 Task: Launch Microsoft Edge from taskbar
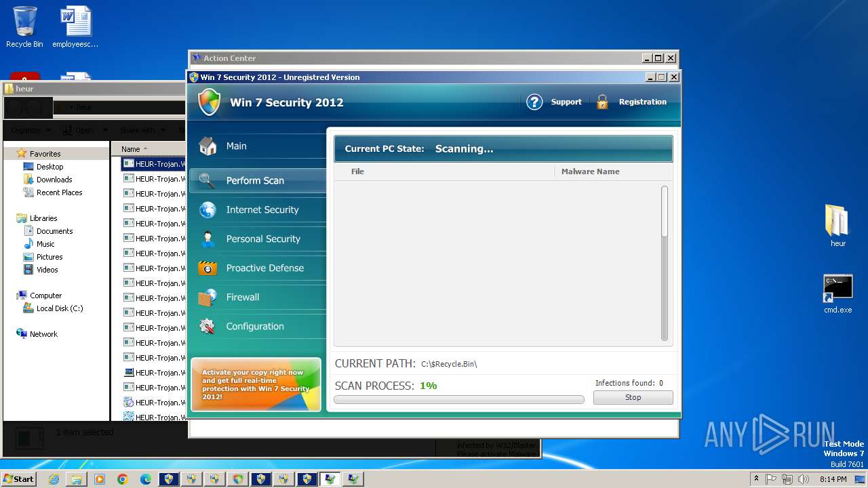[146, 479]
